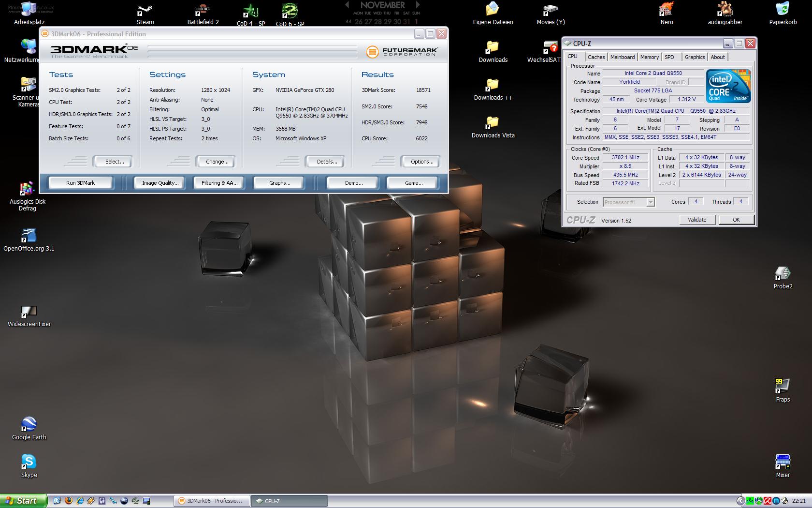The width and height of the screenshot is (812, 508).
Task: Click the 3DMark Score value 18571
Action: click(423, 90)
